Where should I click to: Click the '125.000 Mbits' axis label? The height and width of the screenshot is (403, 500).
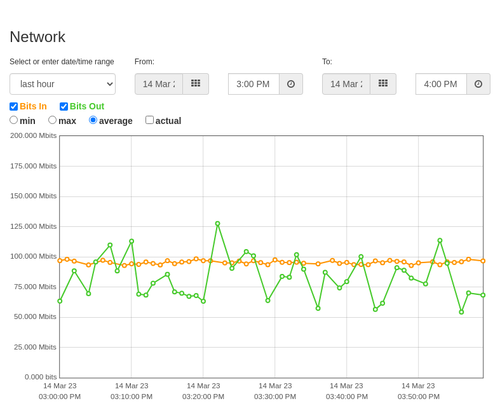point(33,227)
